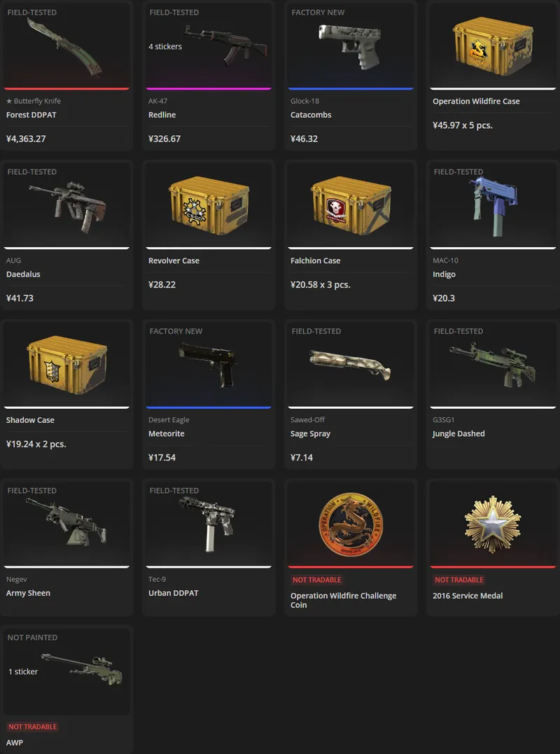
Task: Select the Negev Army Sheen thumbnail
Action: [66, 522]
